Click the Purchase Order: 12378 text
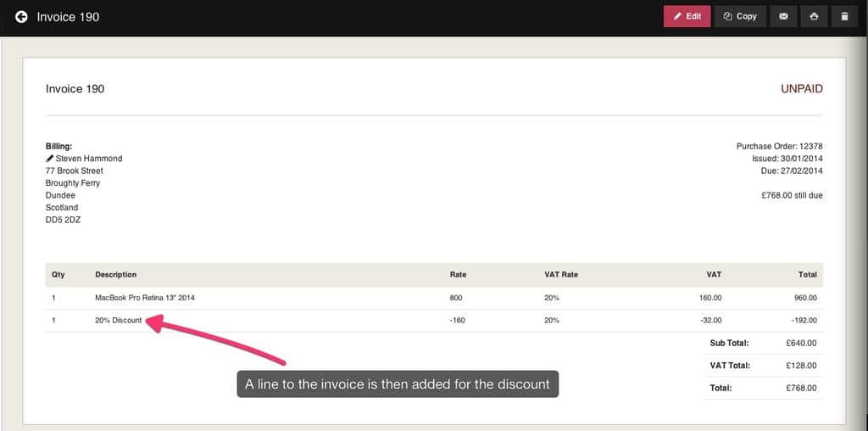Screen dimensions: 868x431 click(x=779, y=147)
